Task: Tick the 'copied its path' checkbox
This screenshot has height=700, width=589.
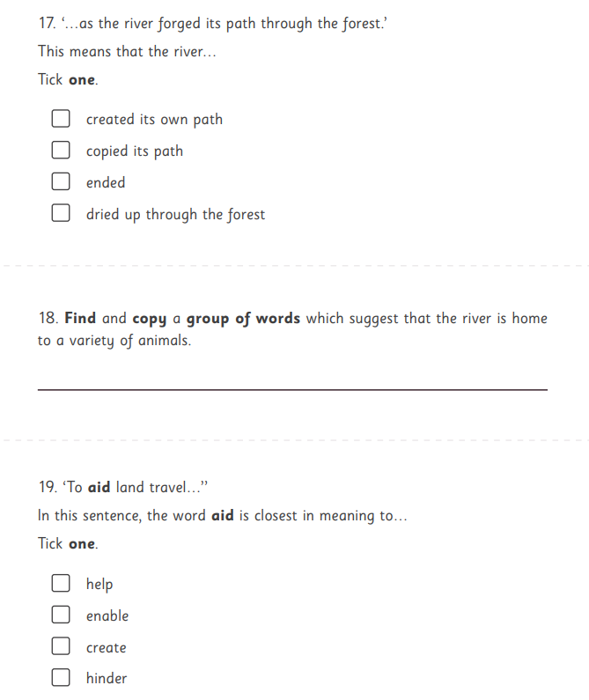Action: 61,150
